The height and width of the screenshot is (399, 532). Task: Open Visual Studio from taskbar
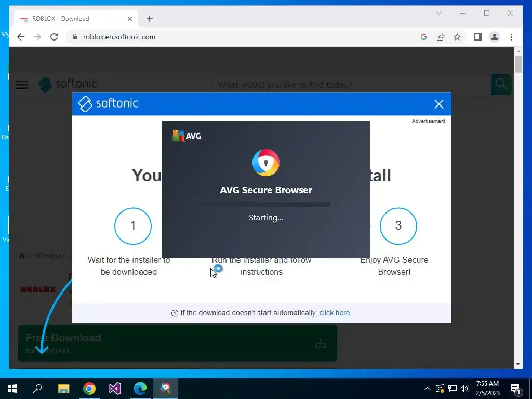pyautogui.click(x=115, y=389)
